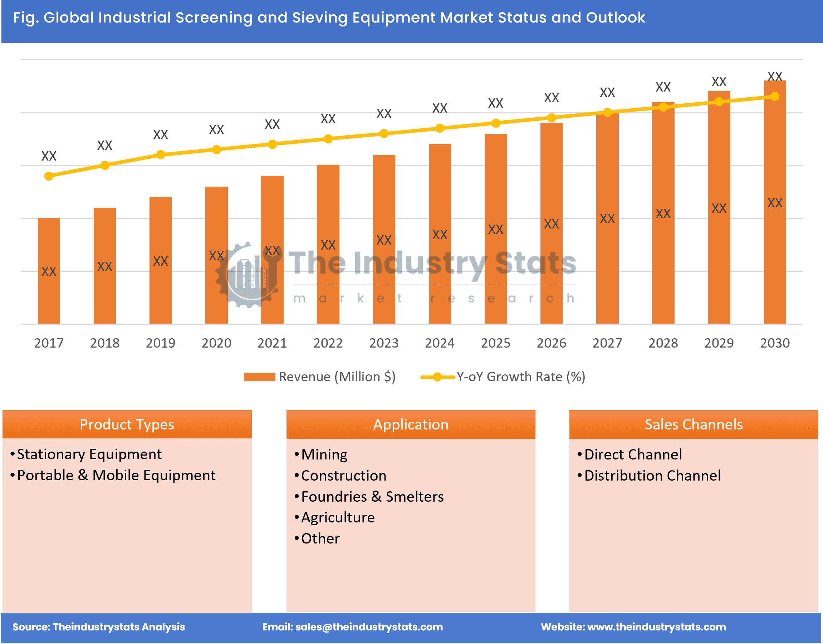Click the 2027 year label on axis
This screenshot has width=823, height=644.
point(607,344)
